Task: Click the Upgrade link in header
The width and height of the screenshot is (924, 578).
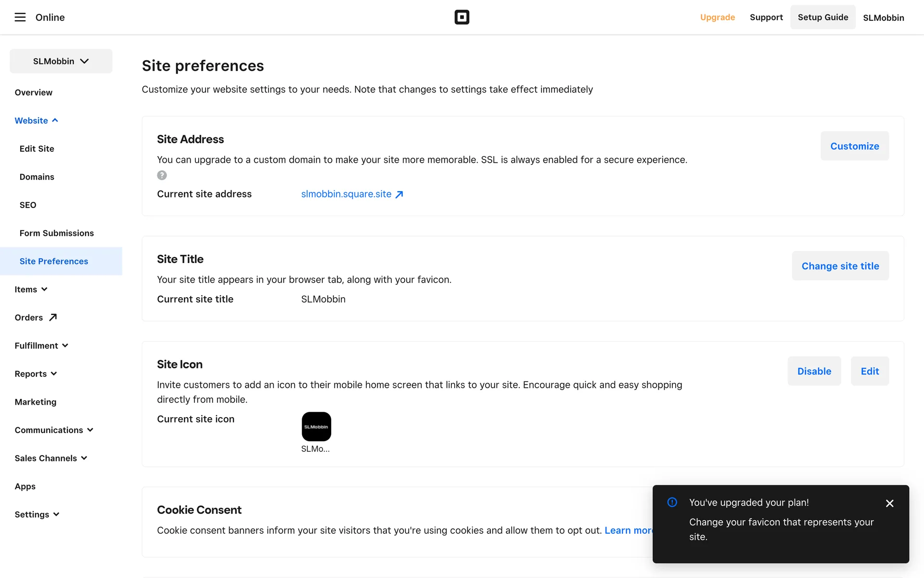Action: pyautogui.click(x=717, y=17)
